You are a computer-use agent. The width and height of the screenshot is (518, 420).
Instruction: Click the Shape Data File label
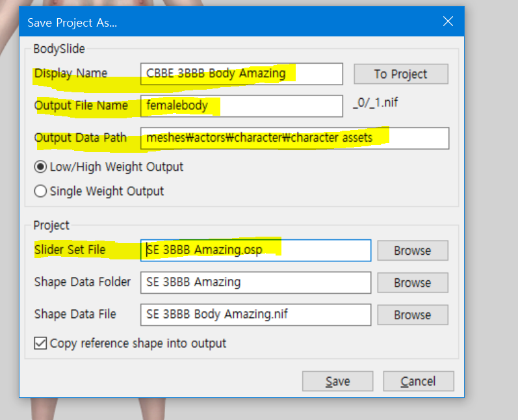[75, 314]
